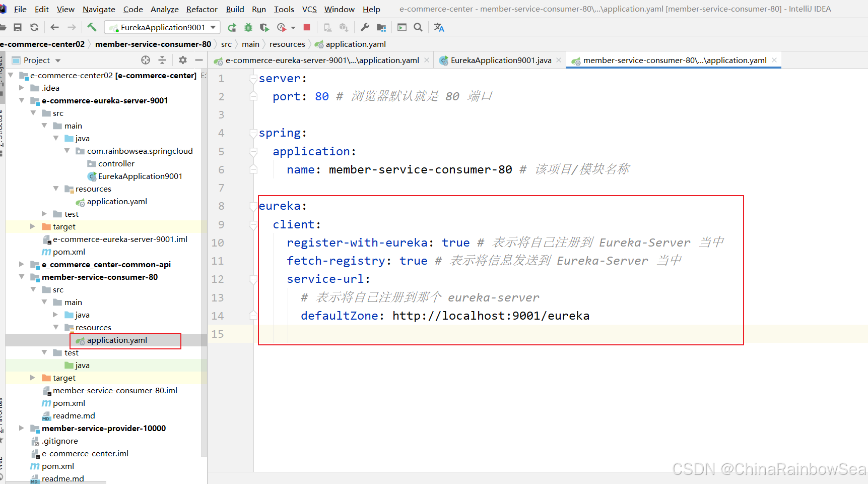The height and width of the screenshot is (484, 868).
Task: Open the run anything terminal icon
Action: coord(402,27)
